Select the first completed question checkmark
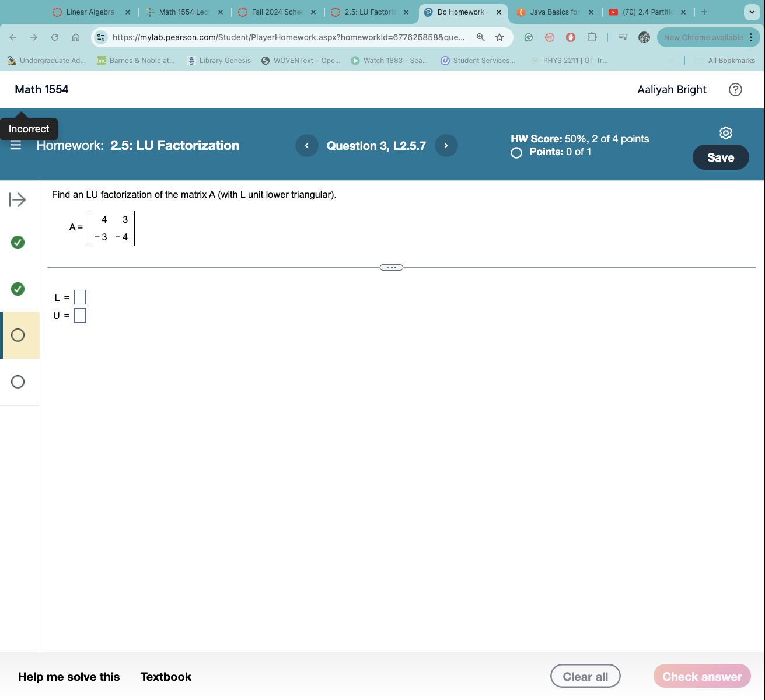 click(18, 242)
